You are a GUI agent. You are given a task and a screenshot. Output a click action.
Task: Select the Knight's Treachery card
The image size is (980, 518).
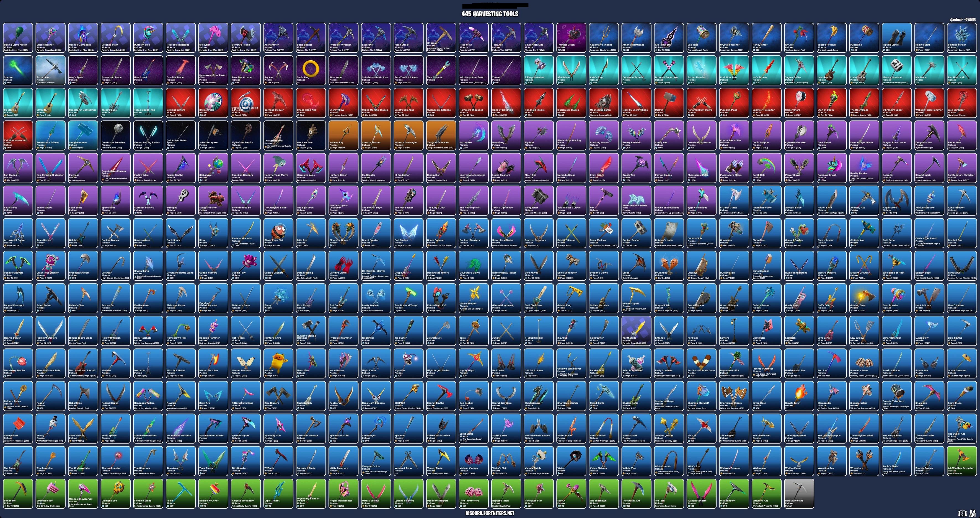(x=245, y=494)
